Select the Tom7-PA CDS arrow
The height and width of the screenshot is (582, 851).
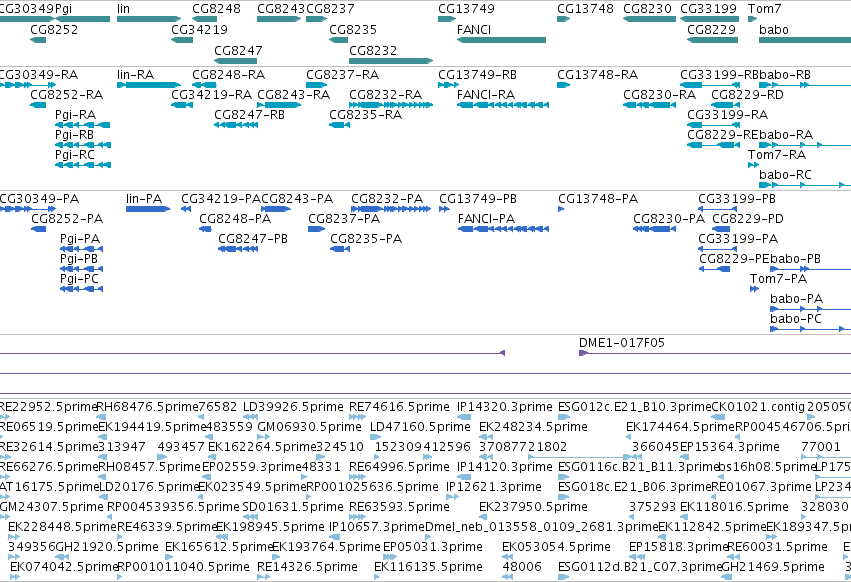(754, 289)
